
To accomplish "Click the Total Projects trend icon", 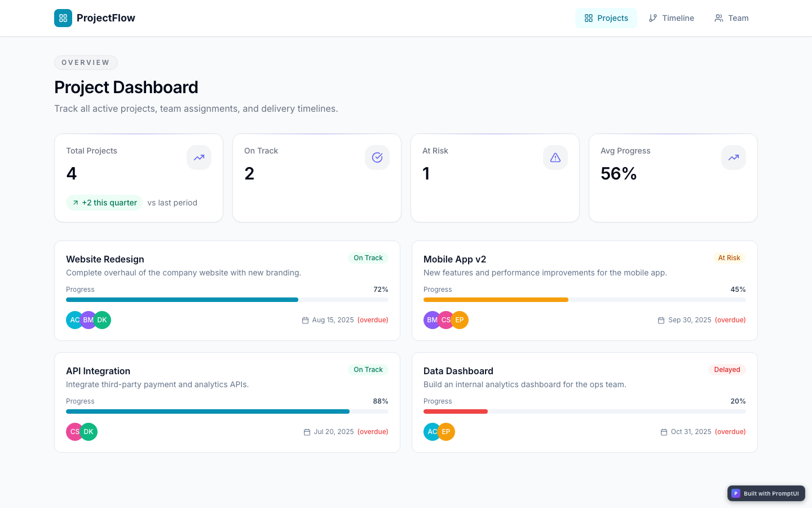I will (199, 157).
